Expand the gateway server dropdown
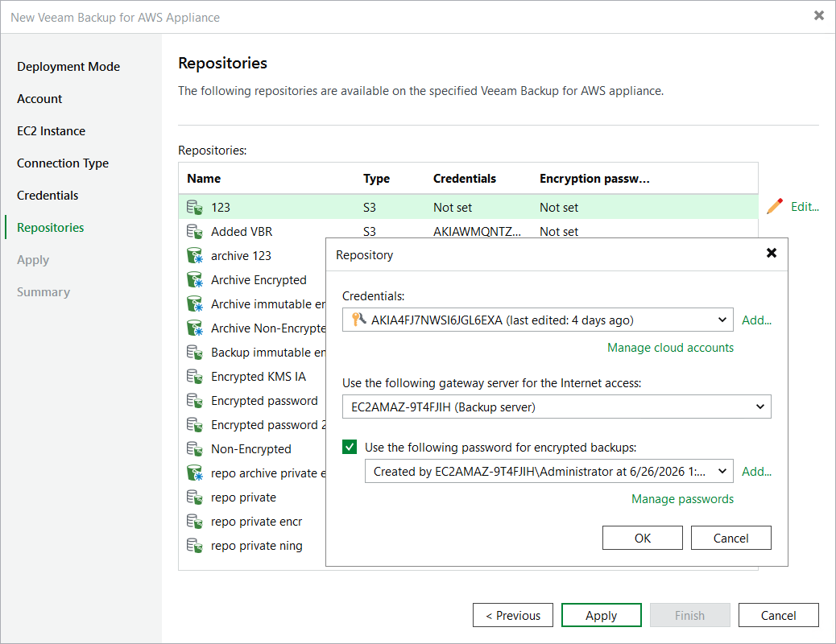This screenshot has width=836, height=644. click(759, 407)
